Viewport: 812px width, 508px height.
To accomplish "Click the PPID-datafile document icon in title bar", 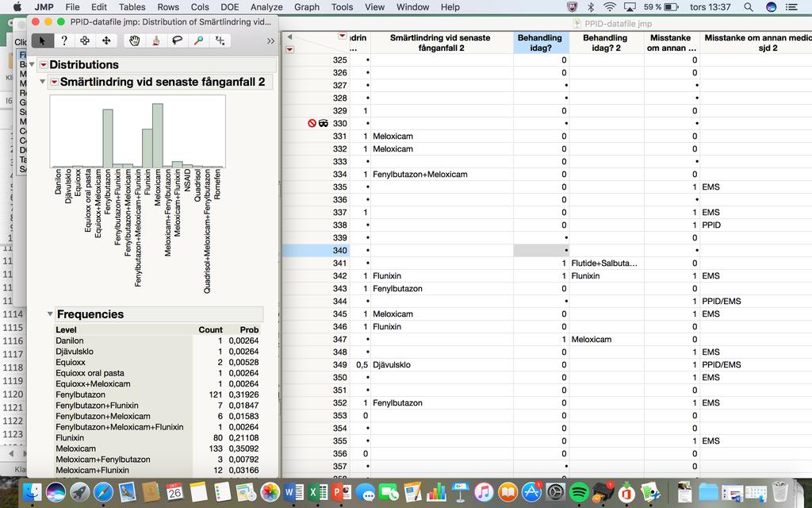I will [577, 23].
